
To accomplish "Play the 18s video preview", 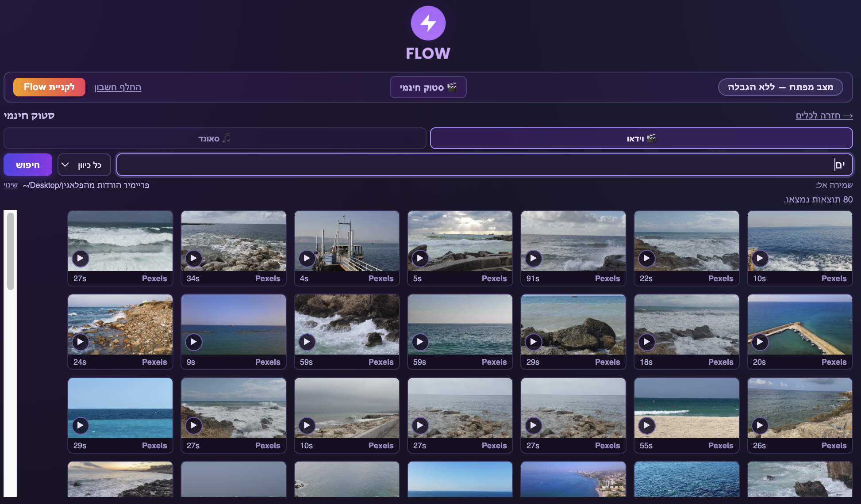I will point(646,342).
